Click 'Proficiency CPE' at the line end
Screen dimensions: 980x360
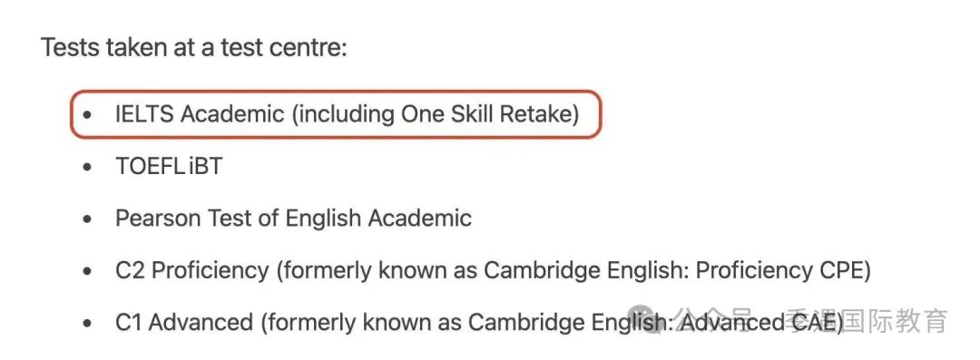779,270
